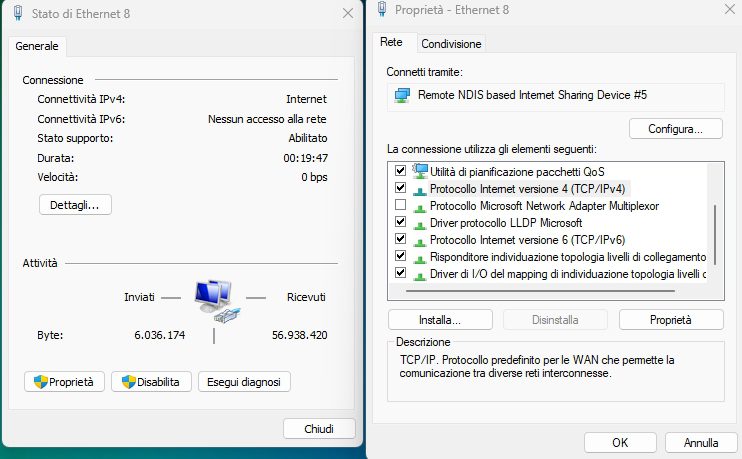This screenshot has width=742, height=459.
Task: Click the vertical scrollbar of the elements list
Action: pos(715,234)
